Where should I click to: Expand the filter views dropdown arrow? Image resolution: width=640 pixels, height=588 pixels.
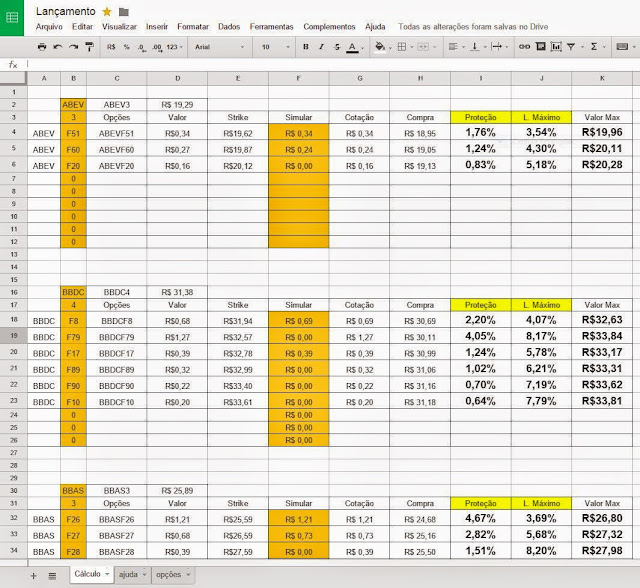(582, 47)
